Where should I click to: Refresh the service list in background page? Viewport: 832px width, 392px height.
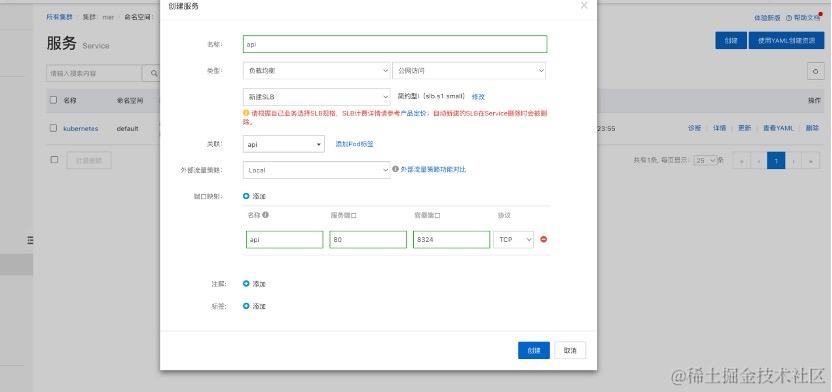click(815, 71)
